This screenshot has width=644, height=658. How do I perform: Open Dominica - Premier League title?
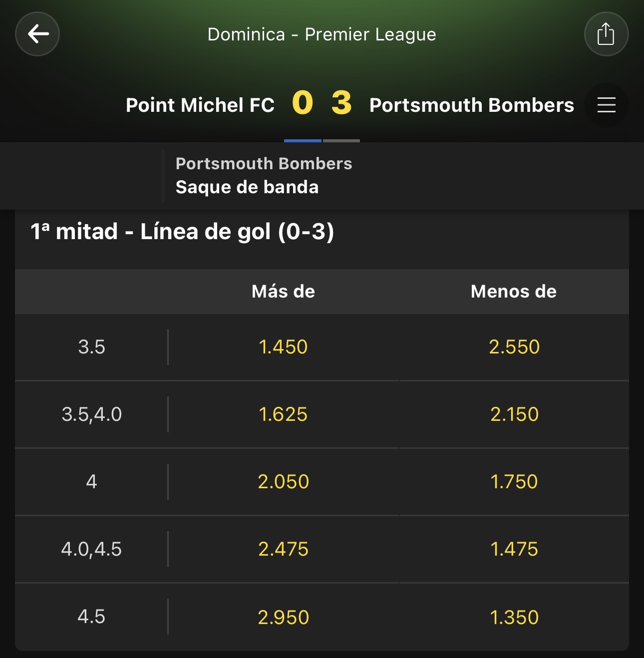click(322, 34)
